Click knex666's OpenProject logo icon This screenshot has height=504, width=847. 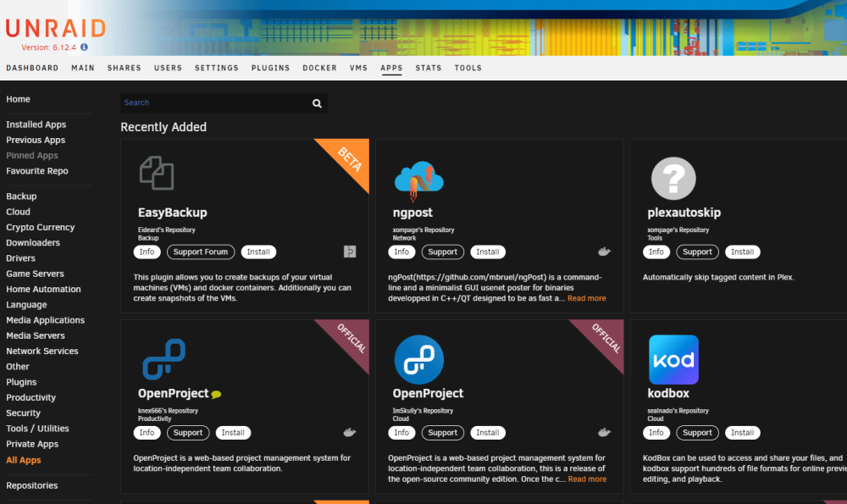[163, 358]
